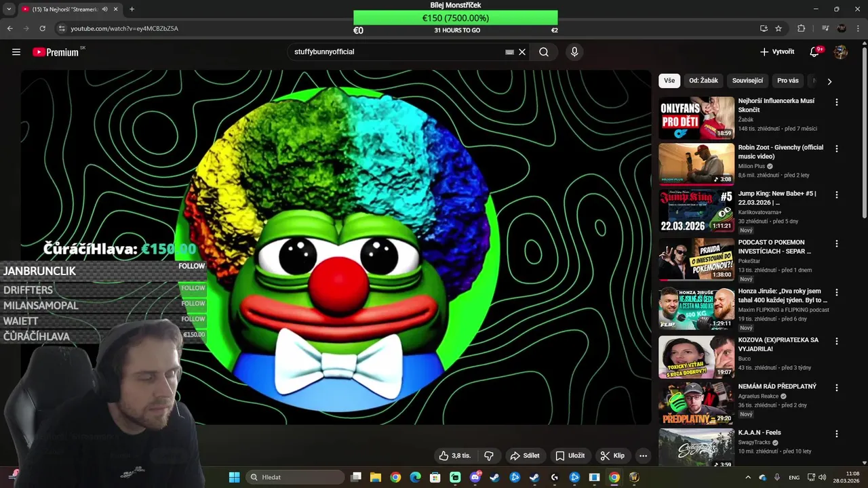View site information icon in address bar
Viewport: 868px width, 488px height.
[62, 28]
